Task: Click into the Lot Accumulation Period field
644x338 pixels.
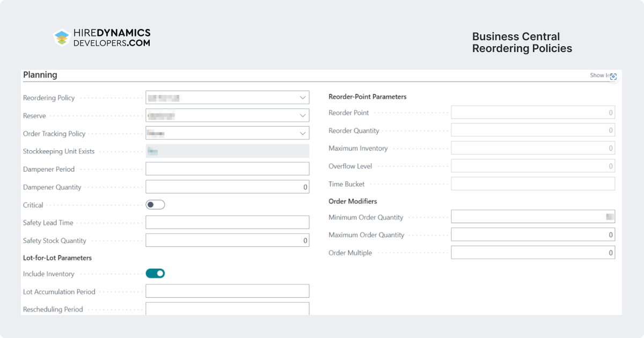Action: [228, 291]
